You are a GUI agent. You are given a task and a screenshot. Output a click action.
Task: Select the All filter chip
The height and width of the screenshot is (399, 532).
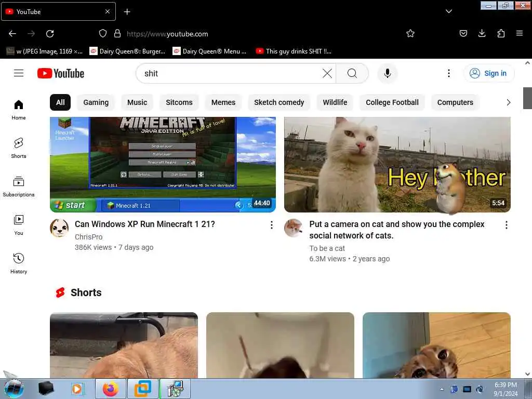60,102
